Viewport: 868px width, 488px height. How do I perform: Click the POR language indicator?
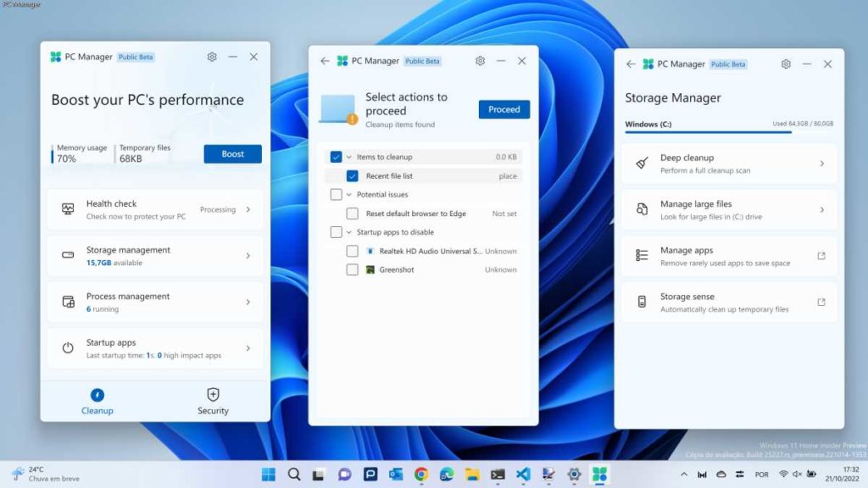tap(762, 474)
